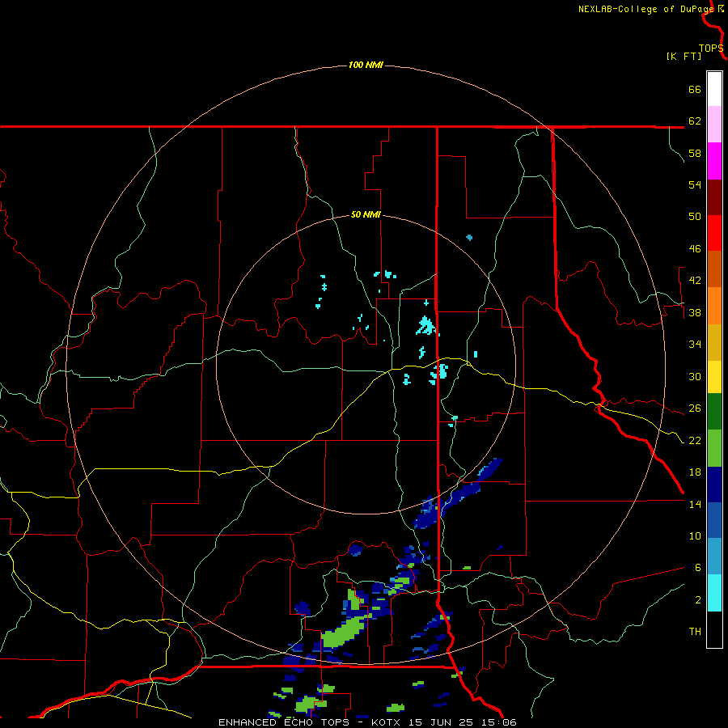Click the white swatch atop the legend
The width and height of the screenshot is (728, 728).
714,89
